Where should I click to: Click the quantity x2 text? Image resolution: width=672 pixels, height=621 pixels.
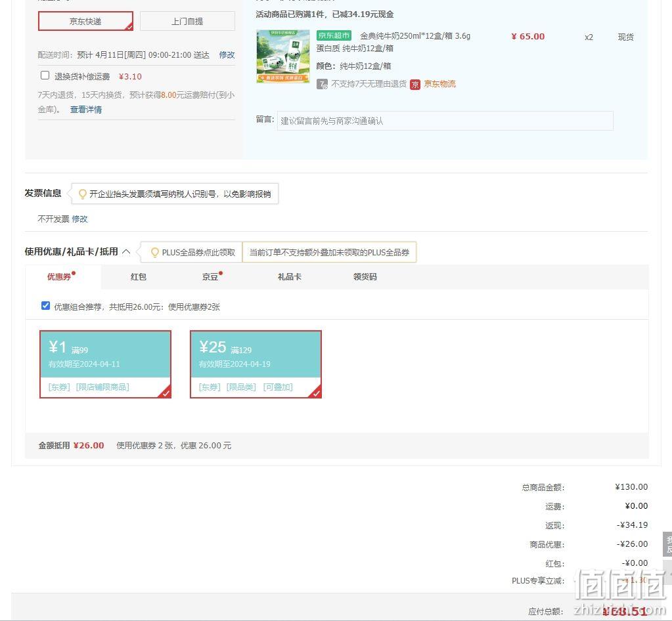coord(589,37)
